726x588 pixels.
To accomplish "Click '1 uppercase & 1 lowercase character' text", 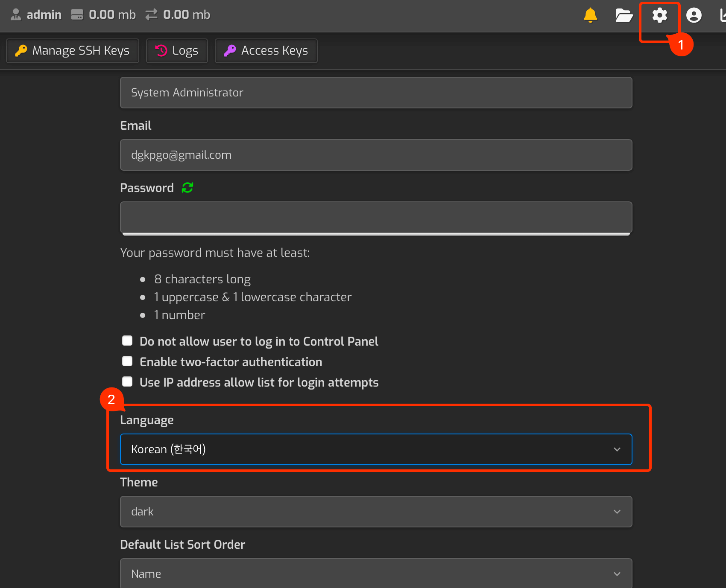I will (x=253, y=297).
